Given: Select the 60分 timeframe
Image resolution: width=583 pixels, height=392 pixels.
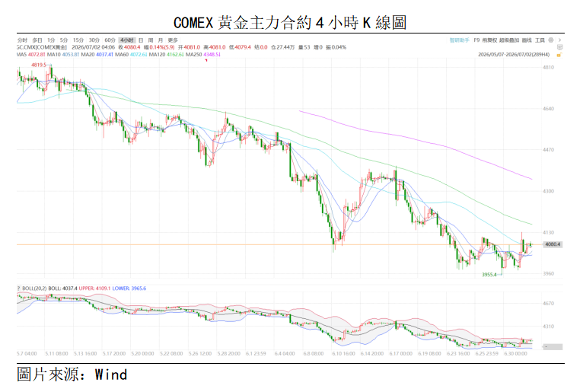Looking at the screenshot, I should (110, 40).
